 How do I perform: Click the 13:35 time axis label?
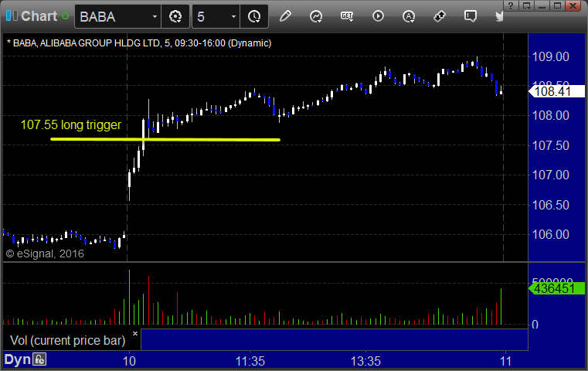(x=365, y=361)
